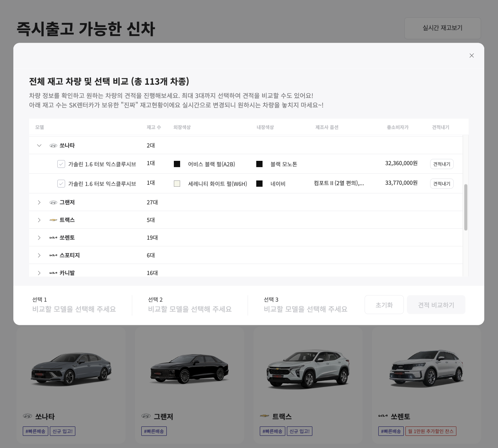Click the 그랜저 car thumbnail in background page
498x448 pixels.
point(190,368)
